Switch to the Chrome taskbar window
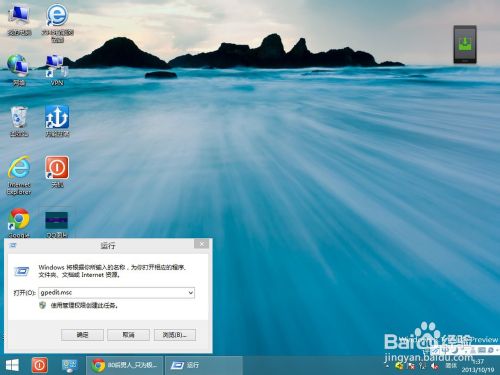This screenshot has width=500, height=375. 125,365
